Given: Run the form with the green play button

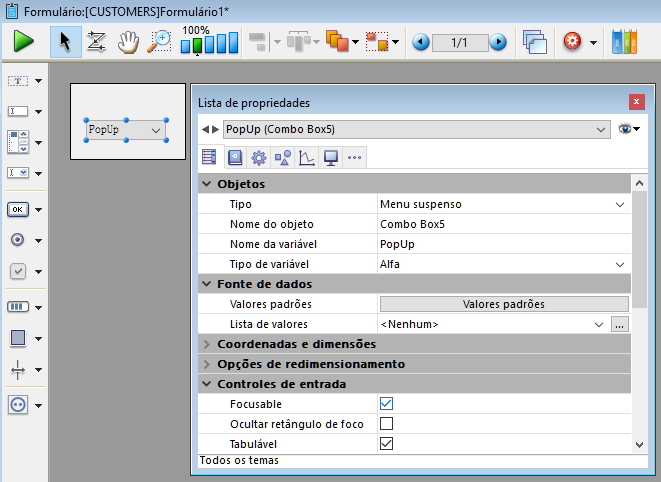Looking at the screenshot, I should click(x=24, y=42).
